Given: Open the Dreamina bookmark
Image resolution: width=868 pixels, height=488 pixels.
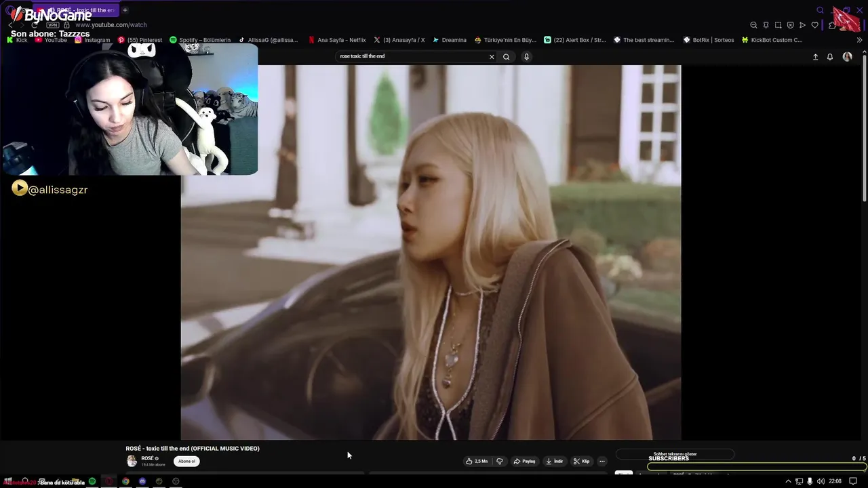Looking at the screenshot, I should [450, 40].
